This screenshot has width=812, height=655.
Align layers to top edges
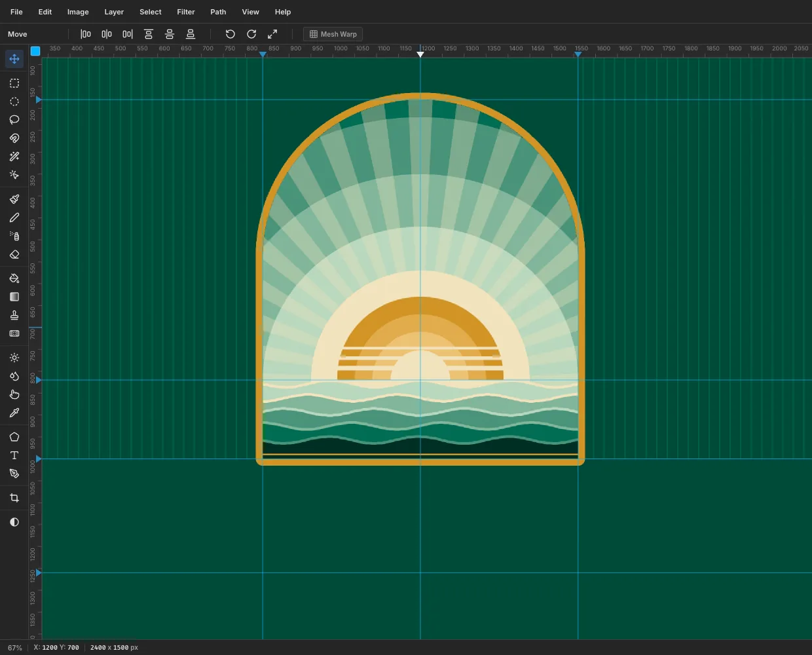[149, 34]
